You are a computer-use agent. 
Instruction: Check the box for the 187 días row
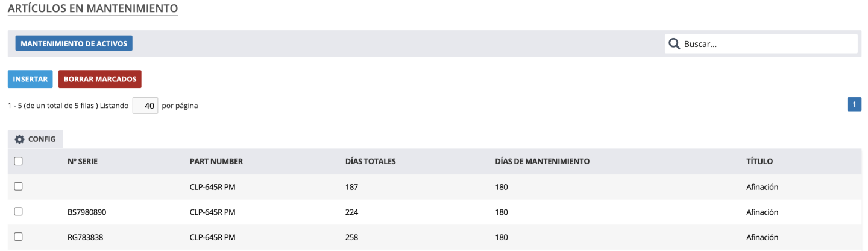(18, 186)
